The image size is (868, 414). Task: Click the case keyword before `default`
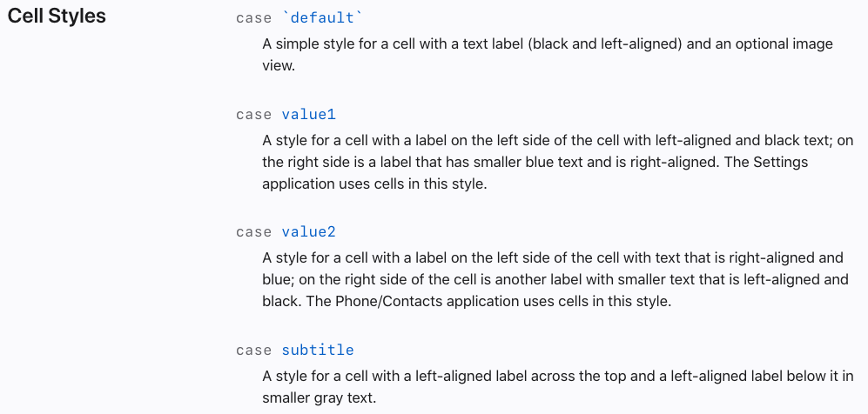tap(253, 17)
